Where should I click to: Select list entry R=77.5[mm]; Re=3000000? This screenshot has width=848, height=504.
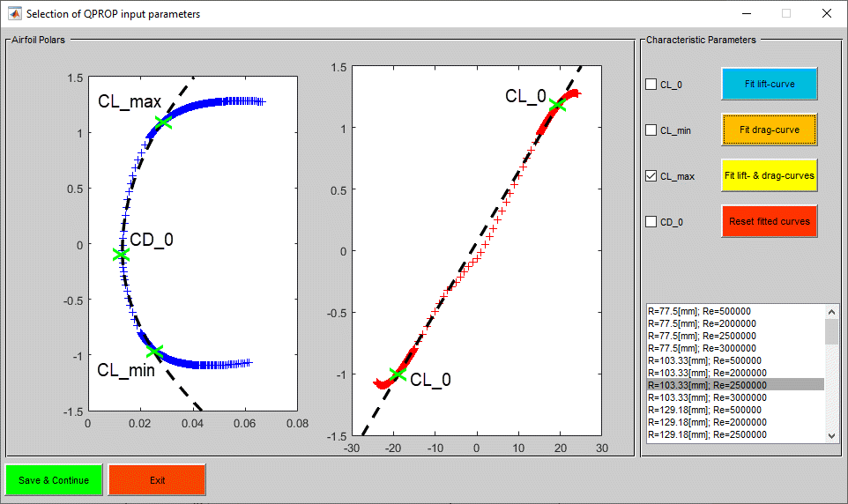[735, 349]
